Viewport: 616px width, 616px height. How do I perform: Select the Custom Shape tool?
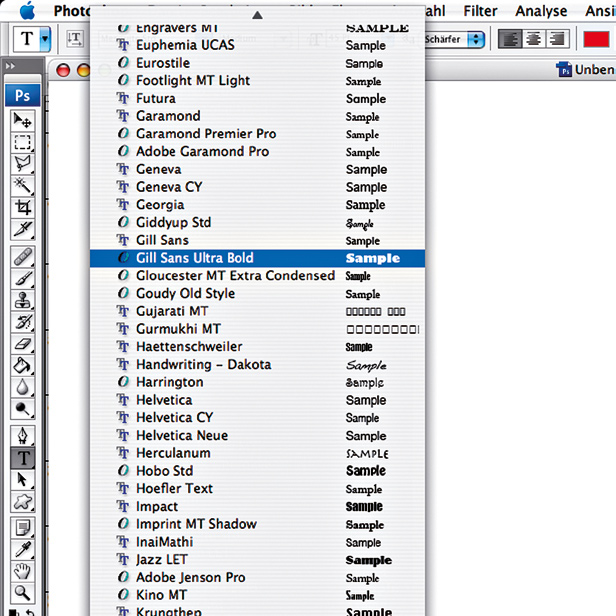pos(22,501)
